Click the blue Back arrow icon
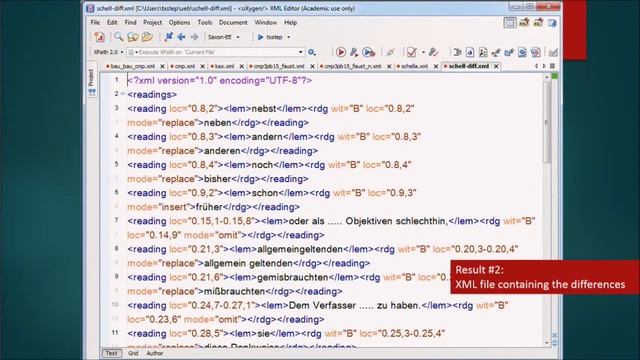 (x=181, y=37)
